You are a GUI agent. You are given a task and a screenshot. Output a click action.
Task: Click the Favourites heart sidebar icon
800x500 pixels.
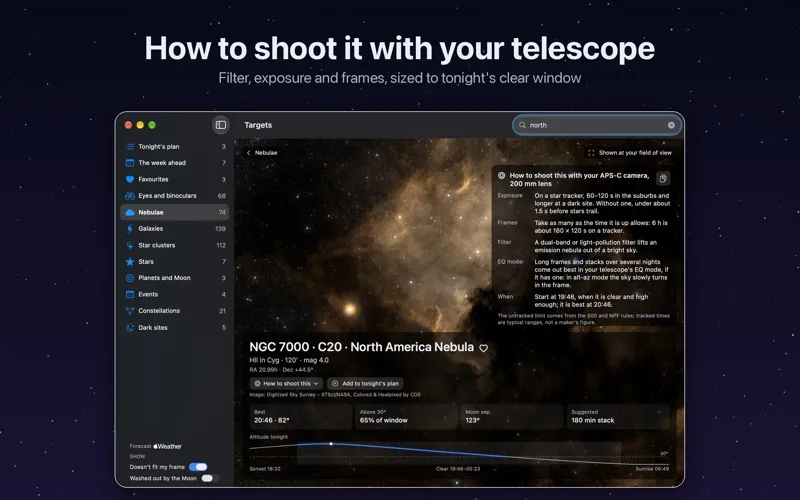click(130, 180)
